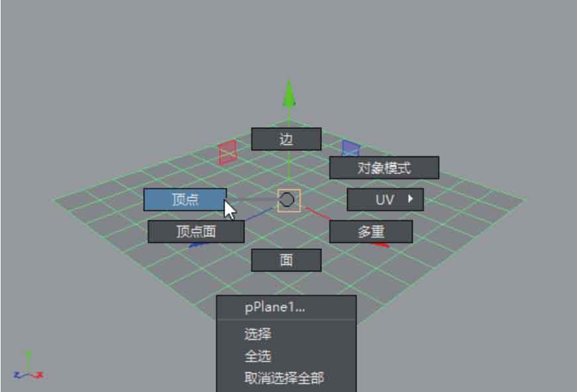Click the XYZ axis orientation indicator
577x392 pixels.
tap(28, 366)
